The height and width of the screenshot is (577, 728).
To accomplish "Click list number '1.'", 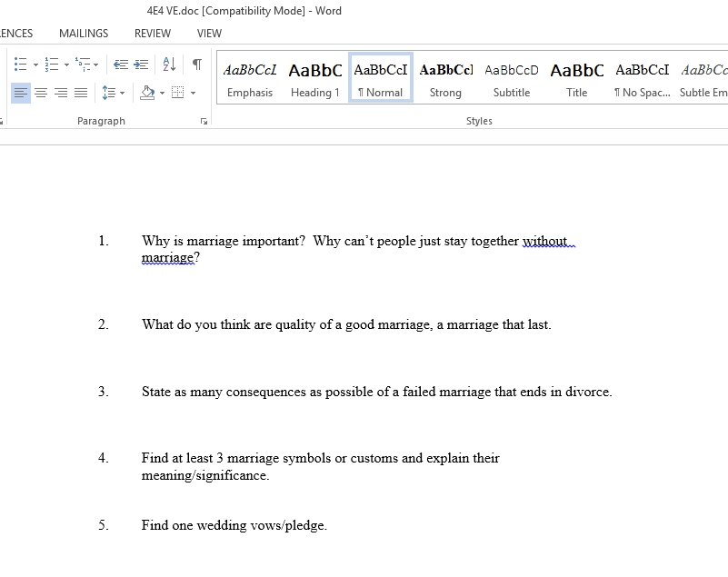I will [104, 241].
